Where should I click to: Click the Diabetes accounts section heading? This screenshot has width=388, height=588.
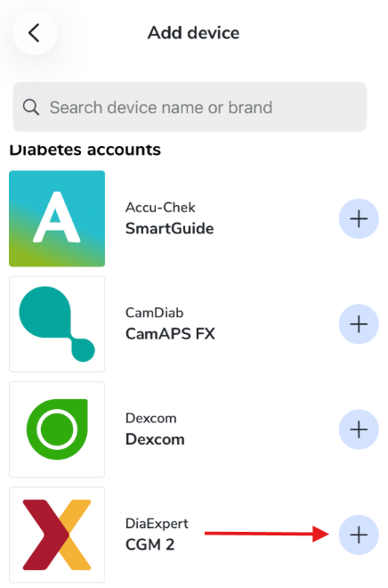(85, 150)
